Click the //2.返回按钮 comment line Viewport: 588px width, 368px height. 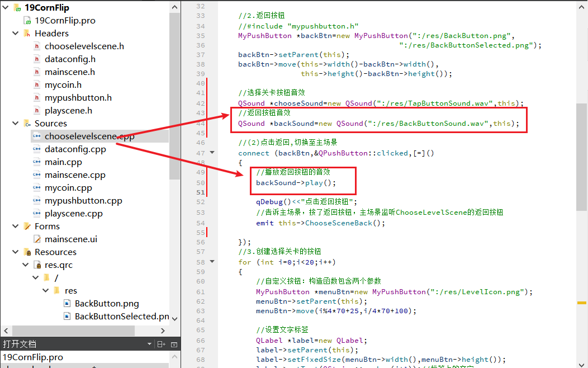262,16
